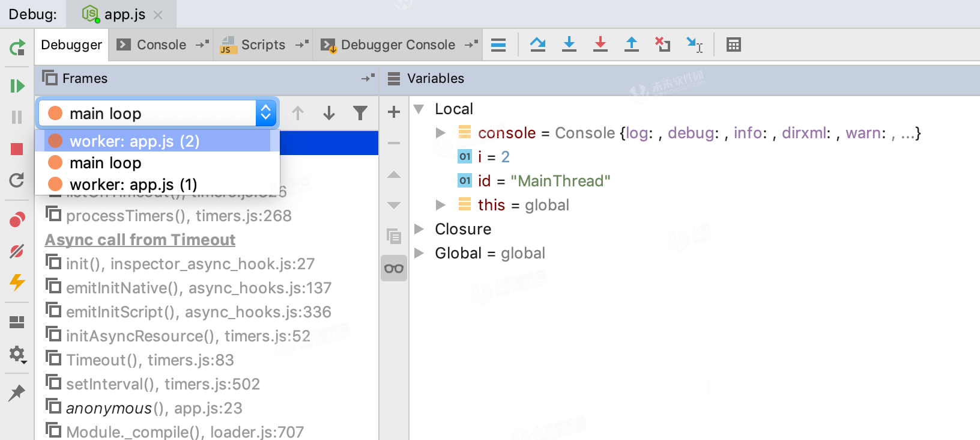Add a new watch with plus

pyautogui.click(x=394, y=112)
